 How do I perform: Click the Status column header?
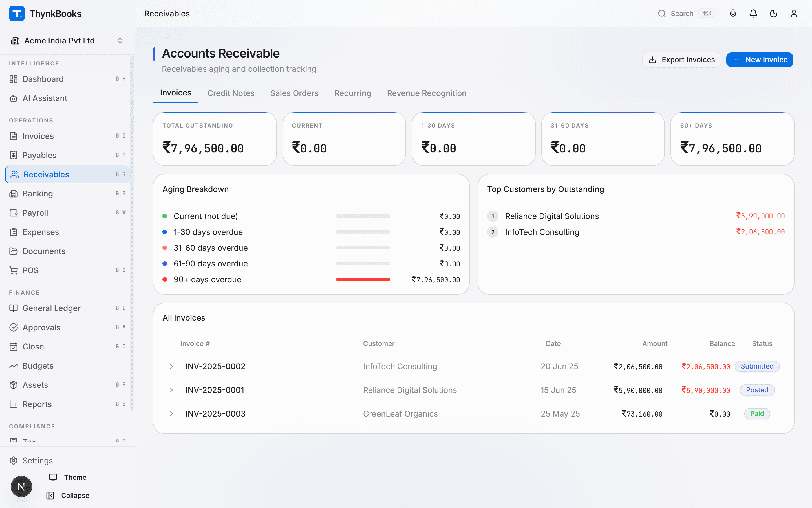[x=762, y=344]
